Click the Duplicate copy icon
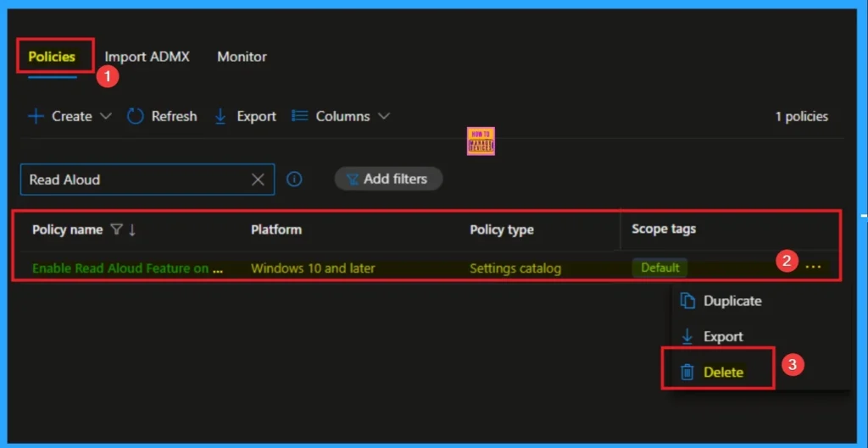The width and height of the screenshot is (868, 448). click(x=687, y=301)
